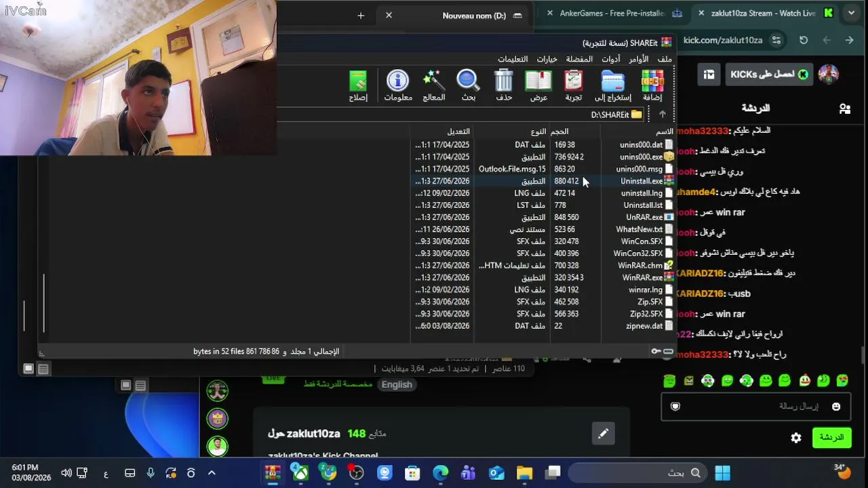Click the Info (معلومات) toolbar icon
This screenshot has width=868, height=488.
pyautogui.click(x=398, y=86)
